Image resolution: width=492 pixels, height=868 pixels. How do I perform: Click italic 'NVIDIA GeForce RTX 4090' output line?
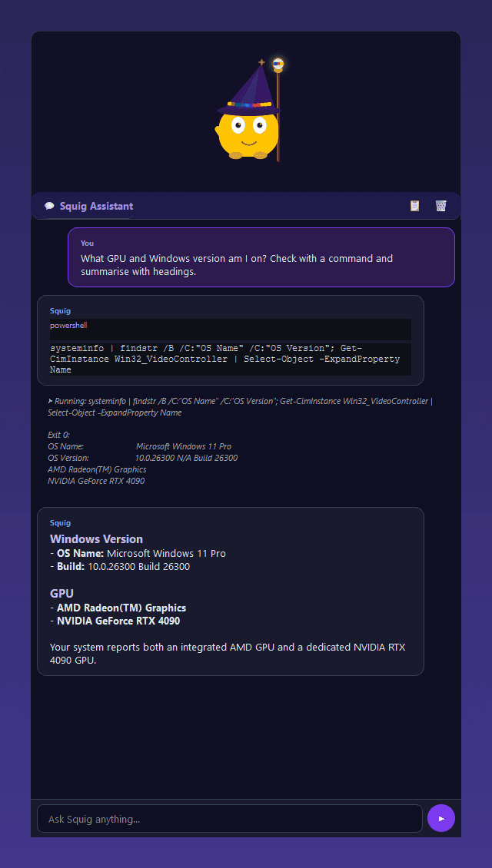[x=96, y=481]
